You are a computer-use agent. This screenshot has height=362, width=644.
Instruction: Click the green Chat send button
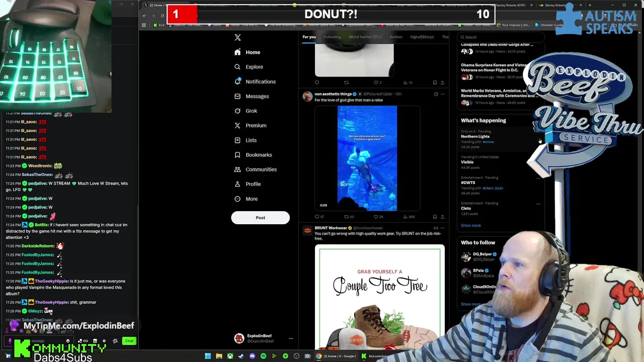pos(129,341)
